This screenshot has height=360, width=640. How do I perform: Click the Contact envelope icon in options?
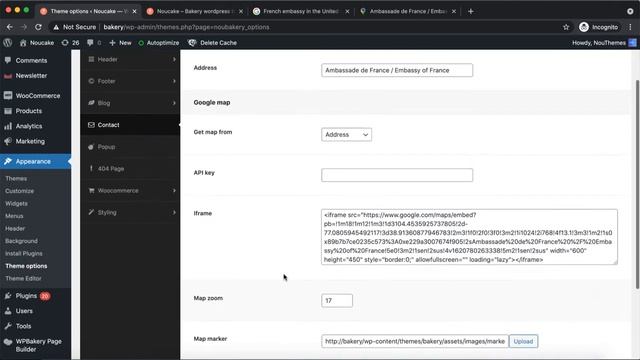coord(91,125)
